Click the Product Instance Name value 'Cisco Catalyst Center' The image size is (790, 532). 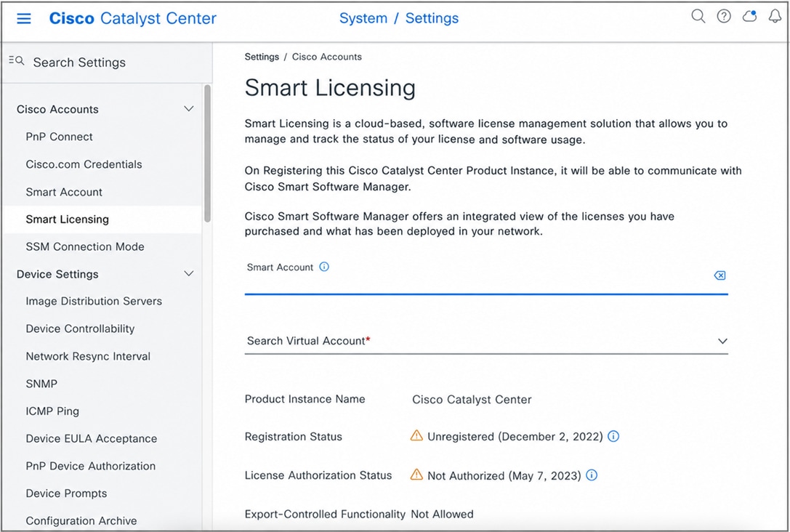[x=472, y=400]
